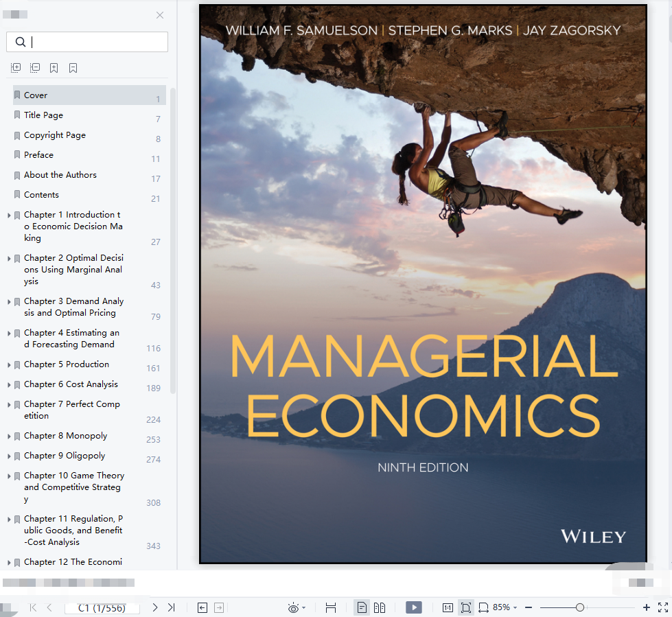Expand Chapter 6 Cost Analysis bookmark
This screenshot has height=617, width=672.
click(x=9, y=385)
